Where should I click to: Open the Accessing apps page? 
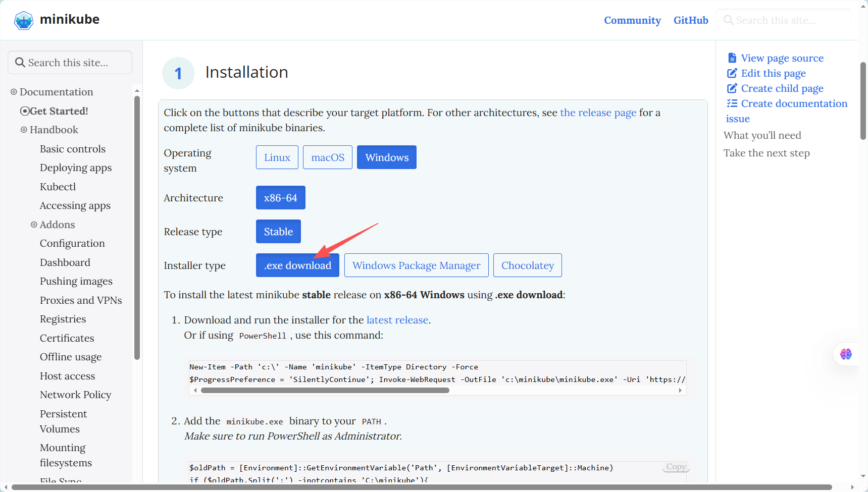click(75, 205)
